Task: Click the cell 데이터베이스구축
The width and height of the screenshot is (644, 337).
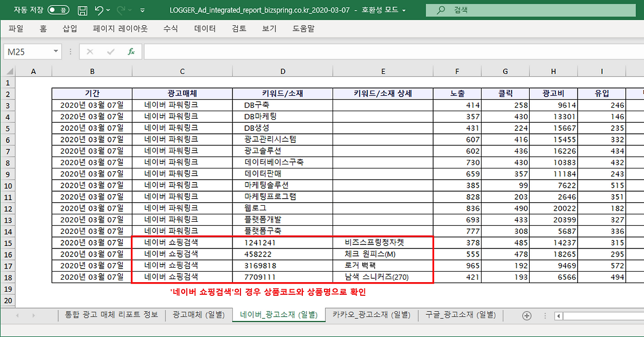Action: coord(283,162)
